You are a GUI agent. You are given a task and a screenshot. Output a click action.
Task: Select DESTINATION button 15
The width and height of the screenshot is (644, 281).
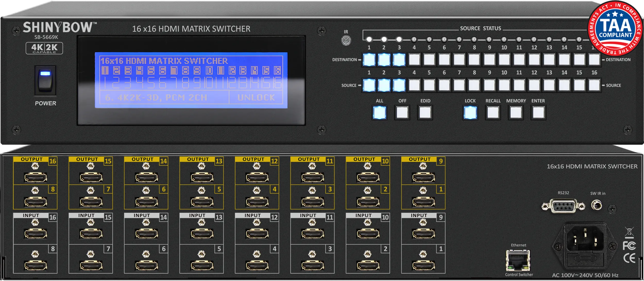tap(579, 60)
